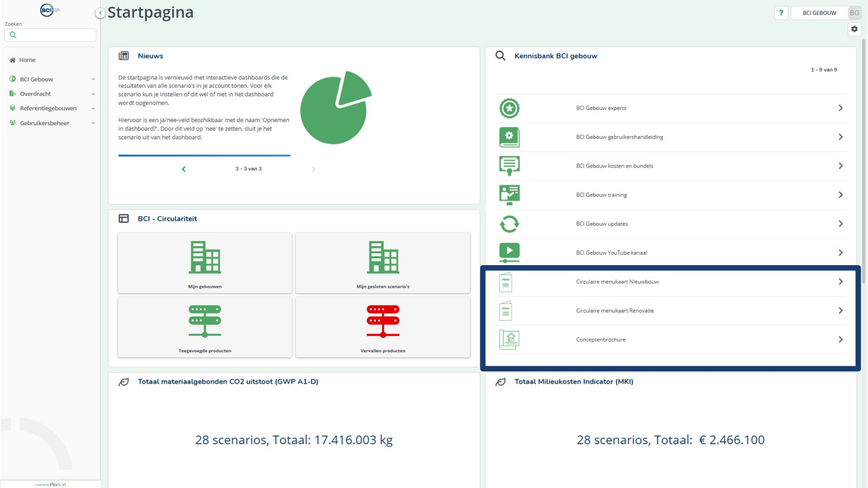Click the BCI Gebouw updates refresh icon
Image resolution: width=868 pixels, height=488 pixels.
point(509,224)
